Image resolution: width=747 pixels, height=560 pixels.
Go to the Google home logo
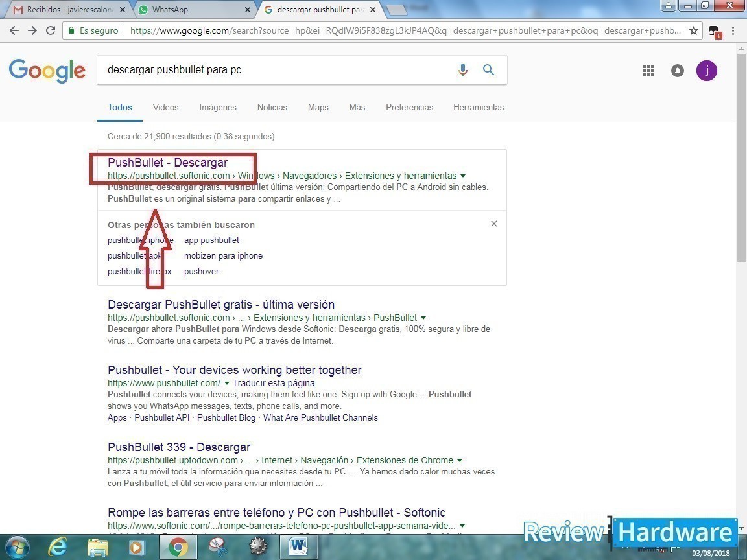tap(47, 71)
